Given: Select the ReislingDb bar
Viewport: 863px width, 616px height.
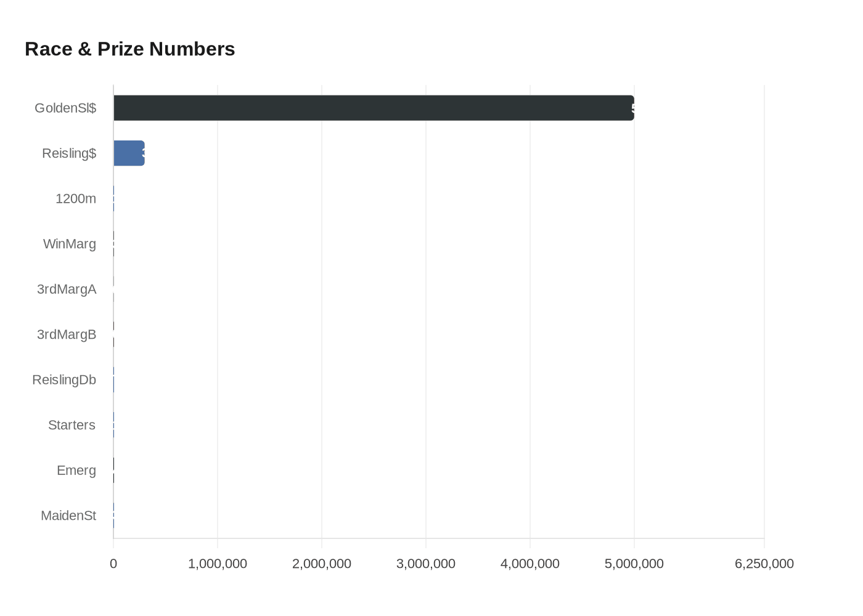Looking at the screenshot, I should click(113, 379).
